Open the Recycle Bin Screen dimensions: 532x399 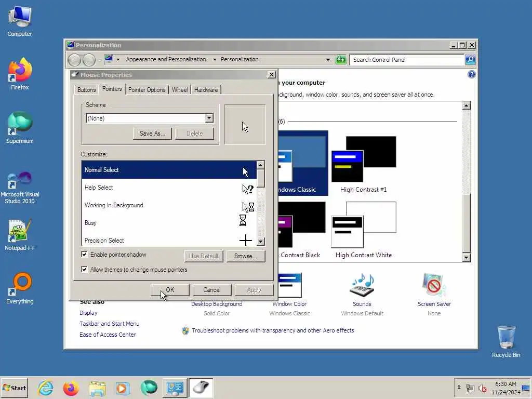[506, 341]
